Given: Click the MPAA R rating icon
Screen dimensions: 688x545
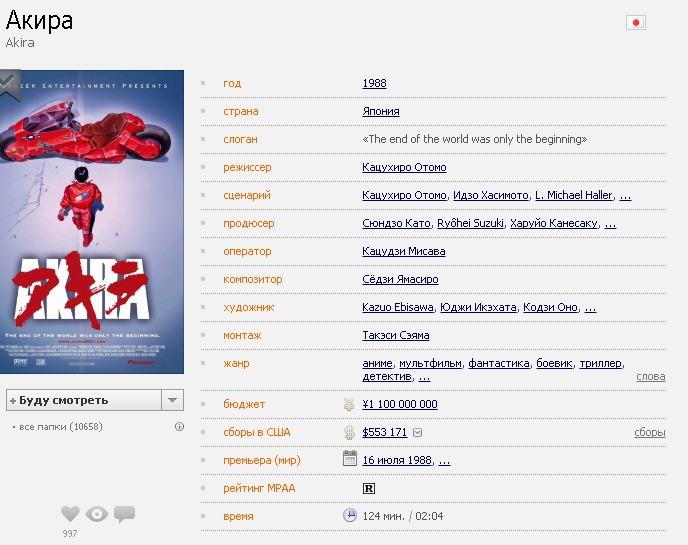Looking at the screenshot, I should pos(368,488).
